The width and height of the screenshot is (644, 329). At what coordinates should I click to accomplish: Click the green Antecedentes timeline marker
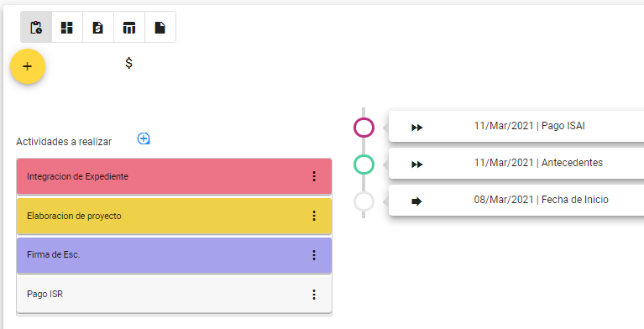click(364, 164)
